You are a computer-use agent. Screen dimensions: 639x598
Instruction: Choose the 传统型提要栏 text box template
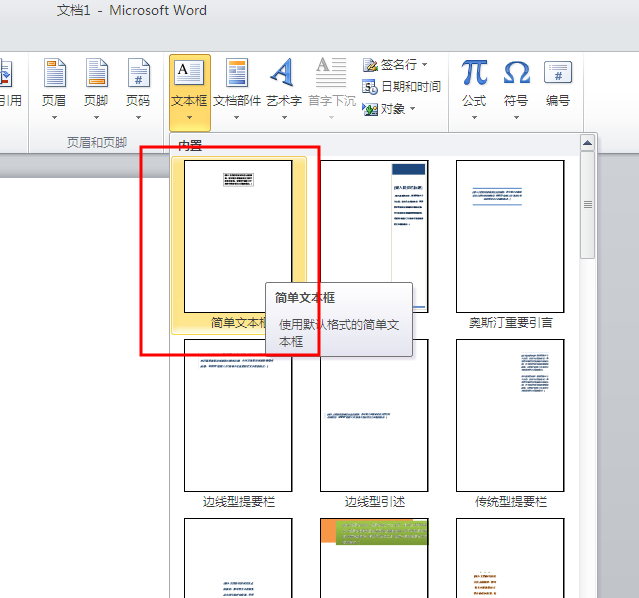click(x=510, y=415)
